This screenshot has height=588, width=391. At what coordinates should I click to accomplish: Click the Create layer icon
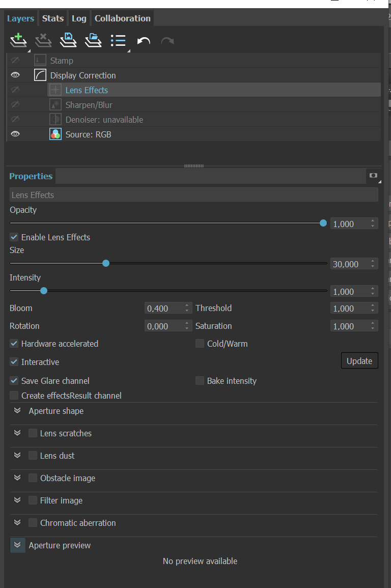point(18,41)
